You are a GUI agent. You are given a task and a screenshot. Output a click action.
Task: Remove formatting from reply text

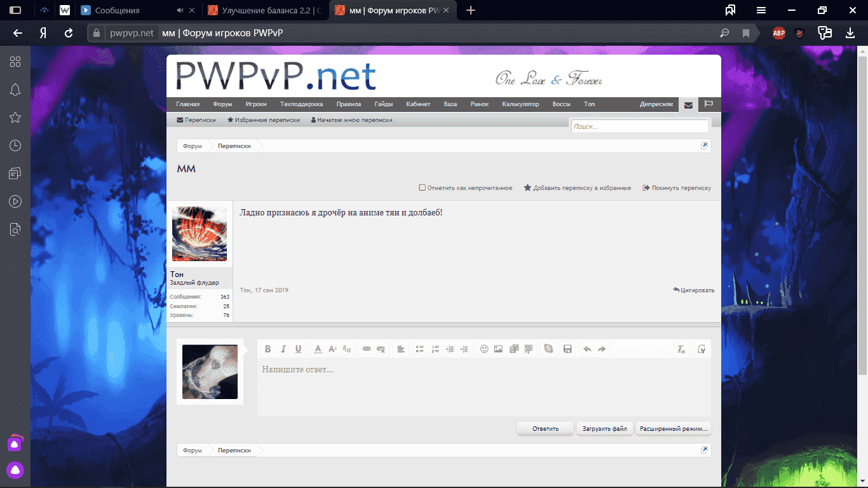tap(681, 349)
